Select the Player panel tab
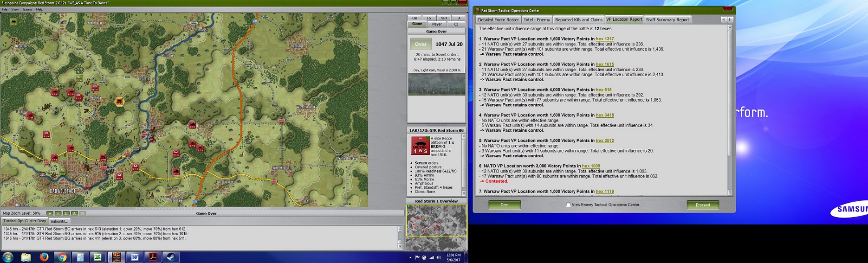 point(437,24)
